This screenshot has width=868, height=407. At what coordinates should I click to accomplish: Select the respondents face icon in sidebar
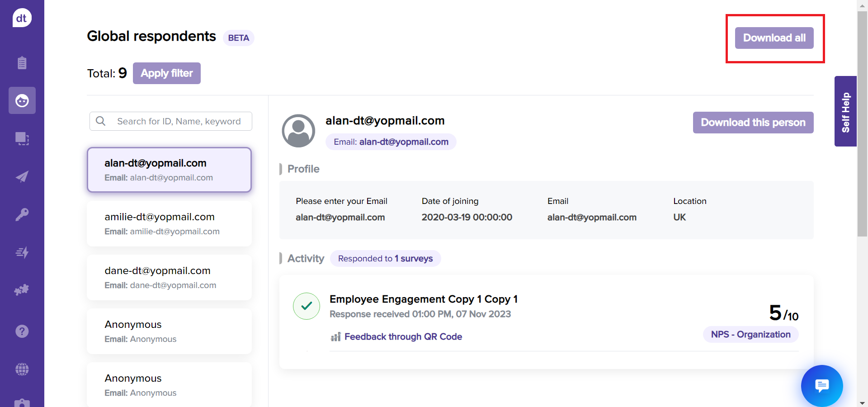coord(22,100)
